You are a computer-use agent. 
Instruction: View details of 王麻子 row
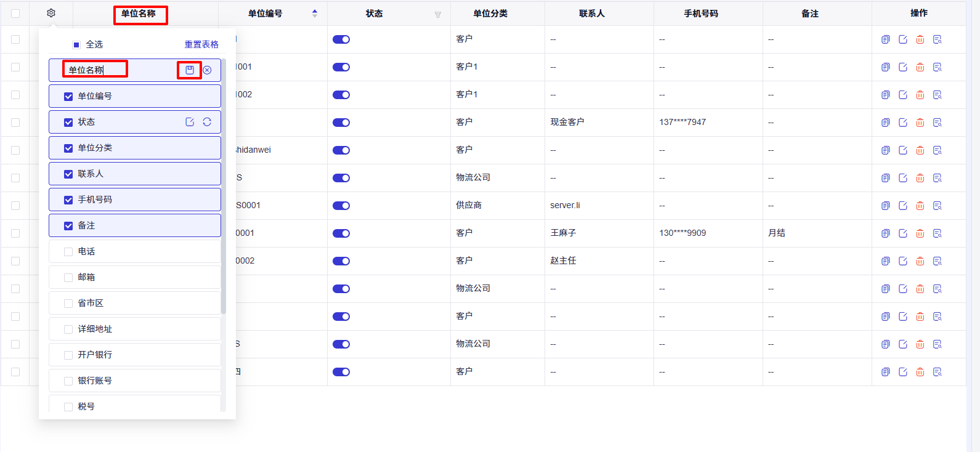937,233
